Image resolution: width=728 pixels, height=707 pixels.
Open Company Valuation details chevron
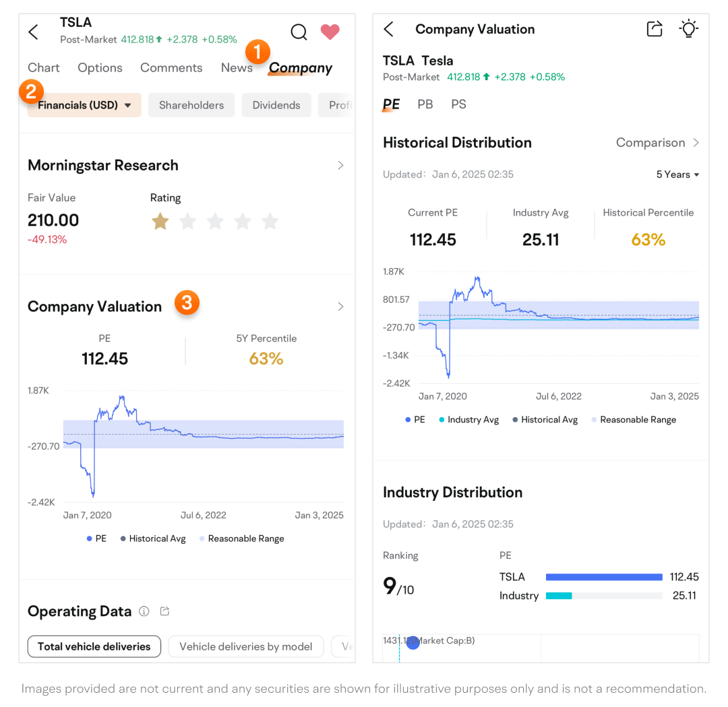pos(340,307)
